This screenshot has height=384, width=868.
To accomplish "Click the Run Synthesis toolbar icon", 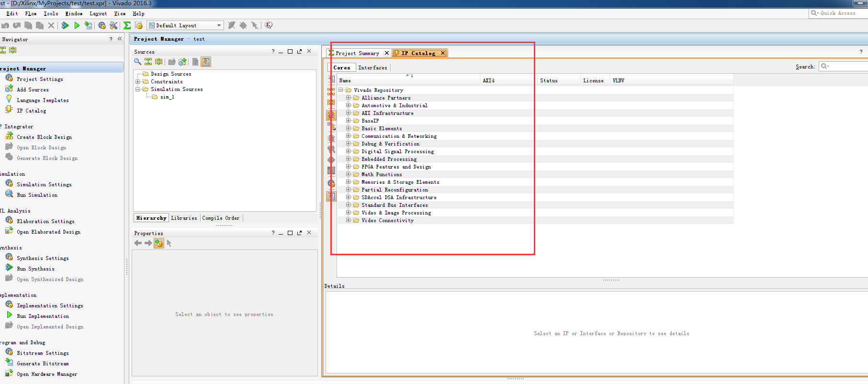I will coord(65,25).
